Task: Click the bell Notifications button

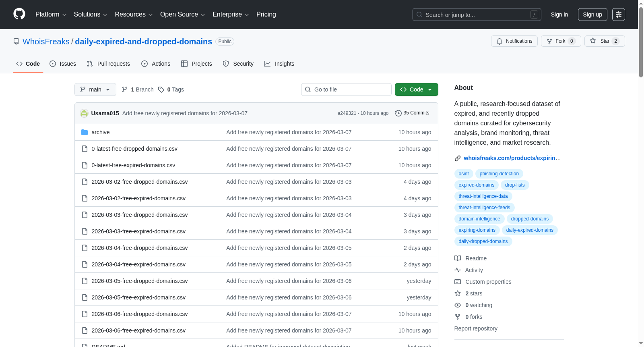Action: pos(514,41)
